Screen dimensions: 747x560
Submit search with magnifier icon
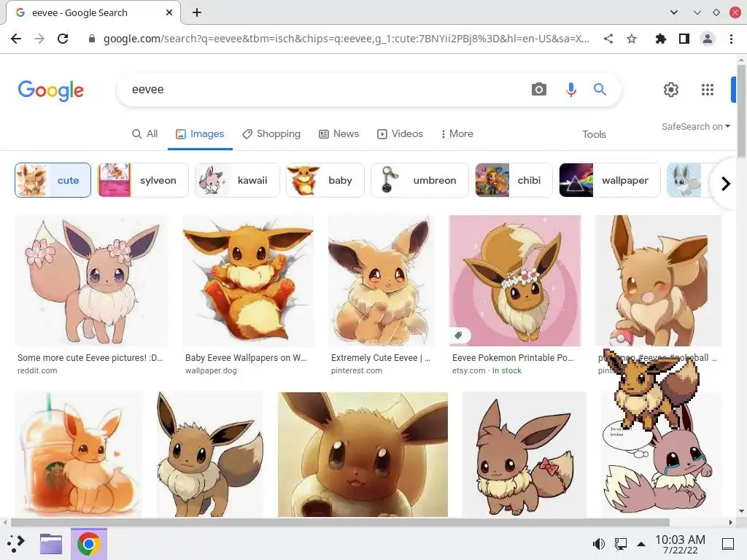coord(600,89)
